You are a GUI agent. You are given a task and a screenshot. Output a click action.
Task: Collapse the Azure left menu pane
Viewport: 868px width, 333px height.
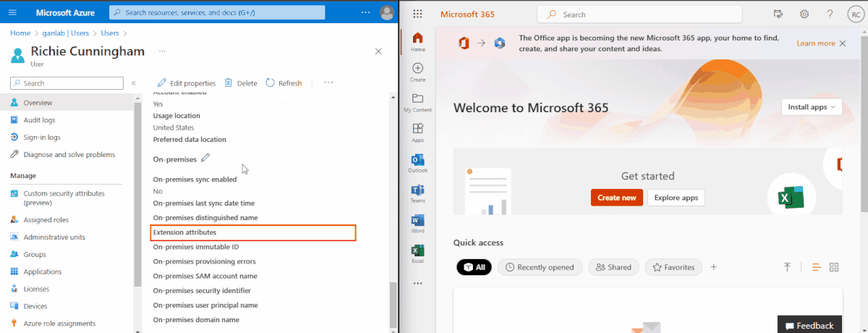coord(134,83)
